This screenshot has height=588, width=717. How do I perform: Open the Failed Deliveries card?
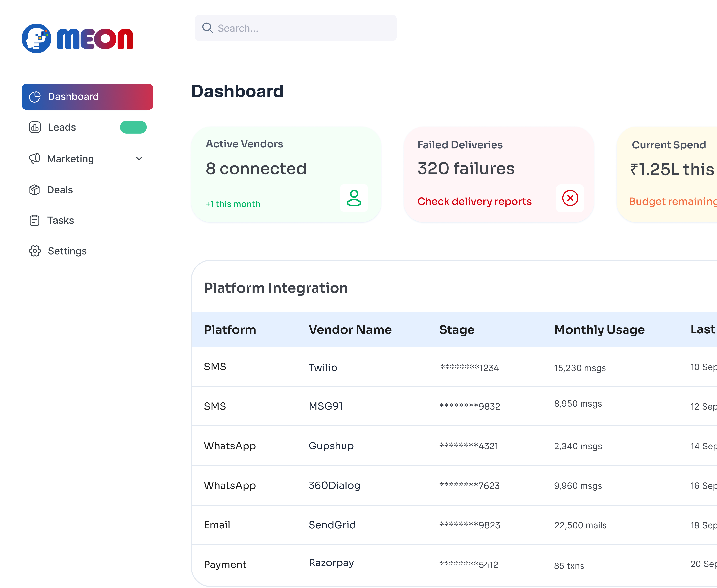(x=499, y=175)
